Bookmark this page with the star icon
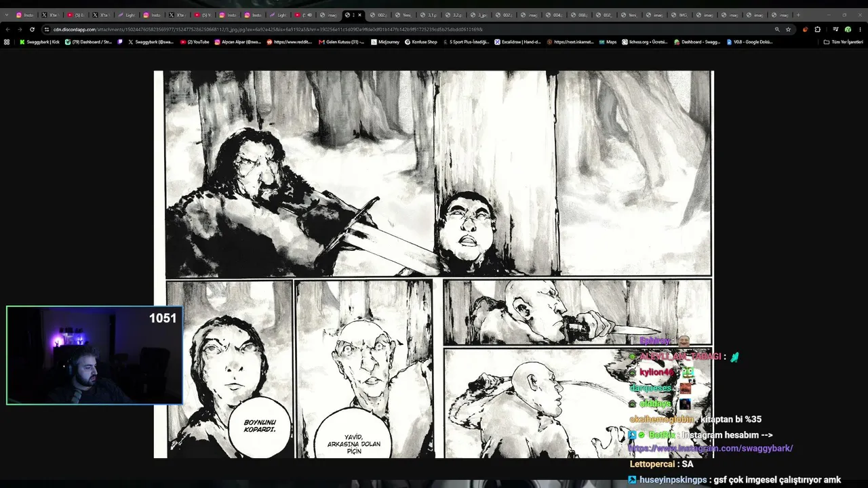Image resolution: width=868 pixels, height=488 pixels. (x=788, y=30)
